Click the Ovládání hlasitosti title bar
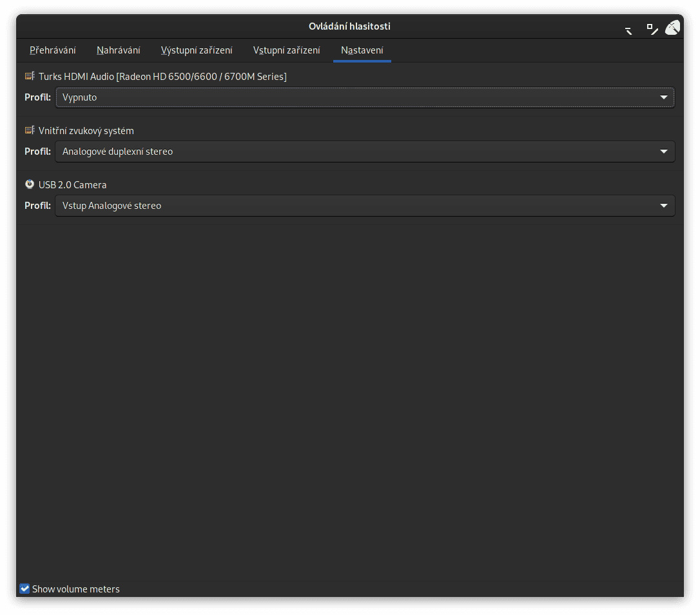Viewport: 700px width, 615px height. [x=349, y=26]
